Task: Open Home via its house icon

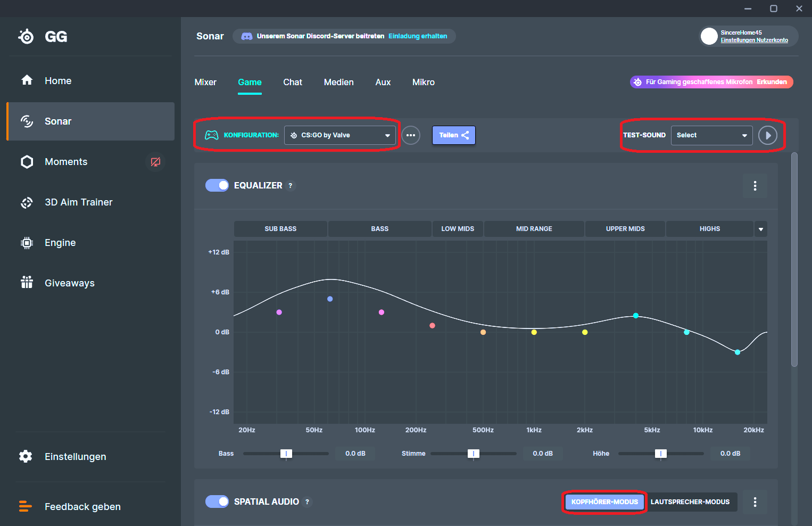Action: [27, 80]
